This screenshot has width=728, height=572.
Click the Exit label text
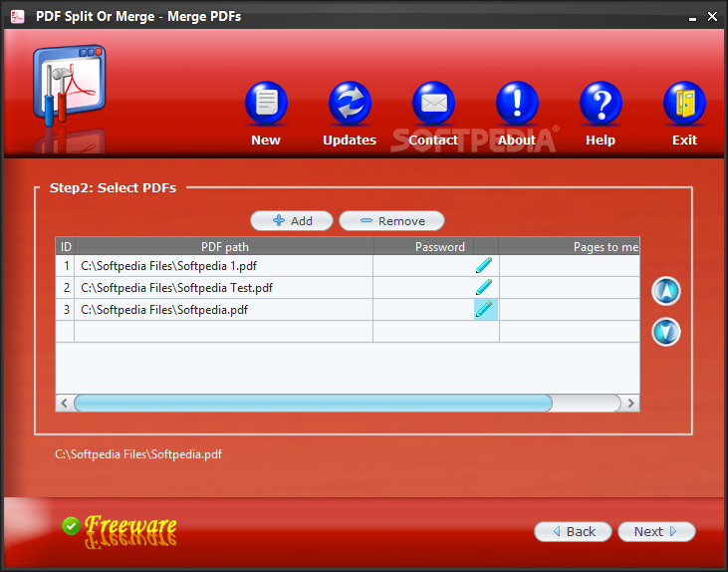point(684,140)
